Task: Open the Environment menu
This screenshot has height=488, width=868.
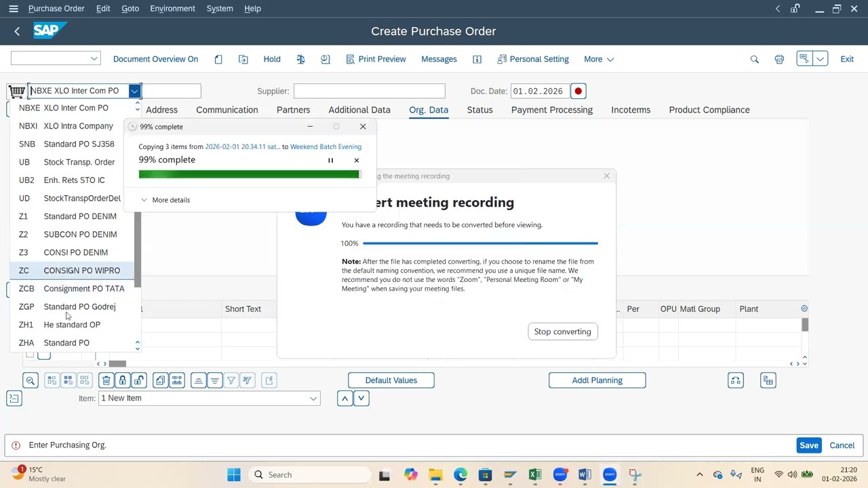Action: point(172,9)
